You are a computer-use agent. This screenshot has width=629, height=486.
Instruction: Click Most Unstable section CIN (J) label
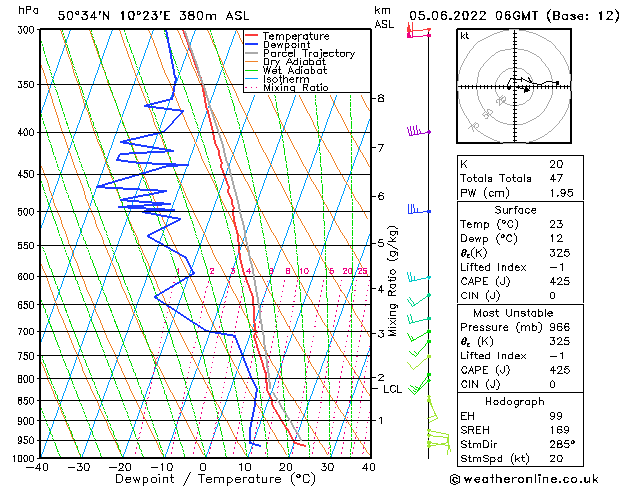click(480, 385)
